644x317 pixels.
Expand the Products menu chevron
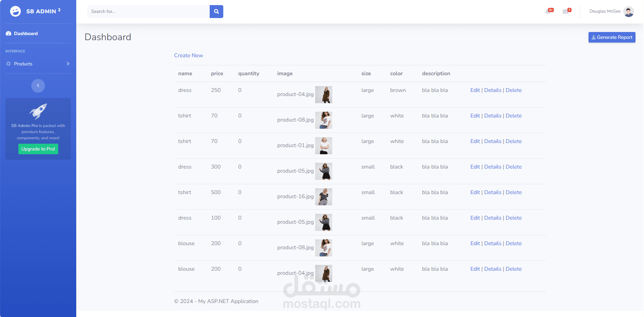(x=68, y=64)
